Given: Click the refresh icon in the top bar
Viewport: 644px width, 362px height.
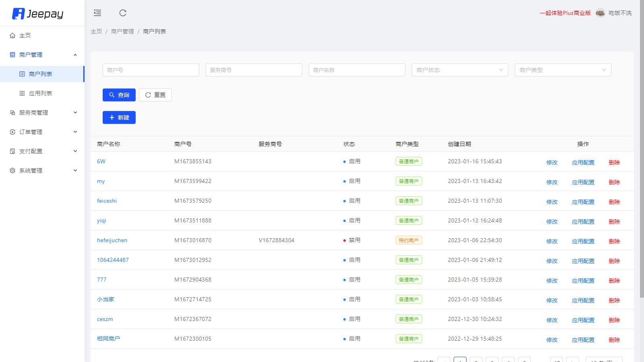Looking at the screenshot, I should pyautogui.click(x=123, y=13).
